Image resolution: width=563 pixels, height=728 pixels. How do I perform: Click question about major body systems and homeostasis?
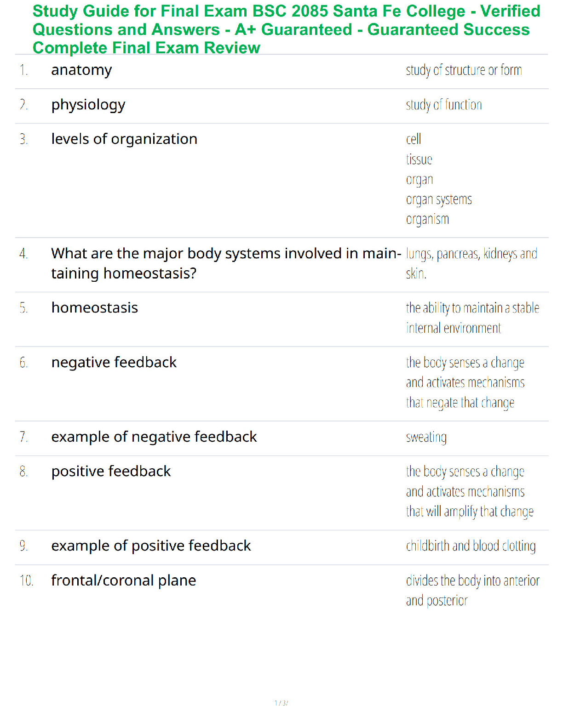click(226, 263)
